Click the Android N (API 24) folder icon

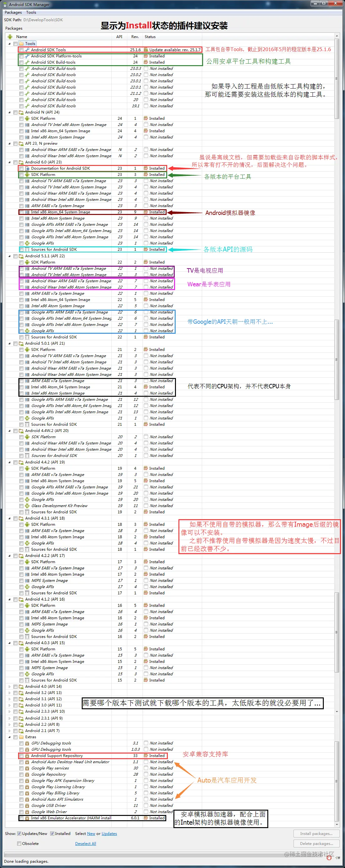[x=21, y=113]
